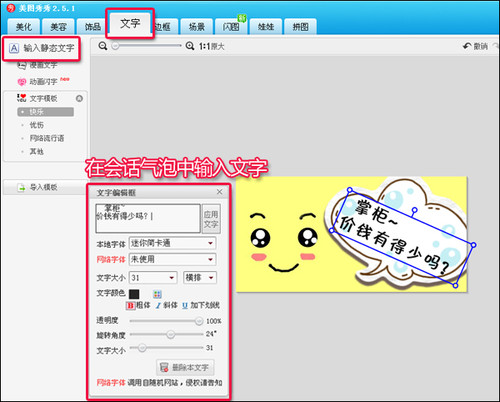Click the zoom out magnifier icon
500x402 pixels.
(103, 46)
